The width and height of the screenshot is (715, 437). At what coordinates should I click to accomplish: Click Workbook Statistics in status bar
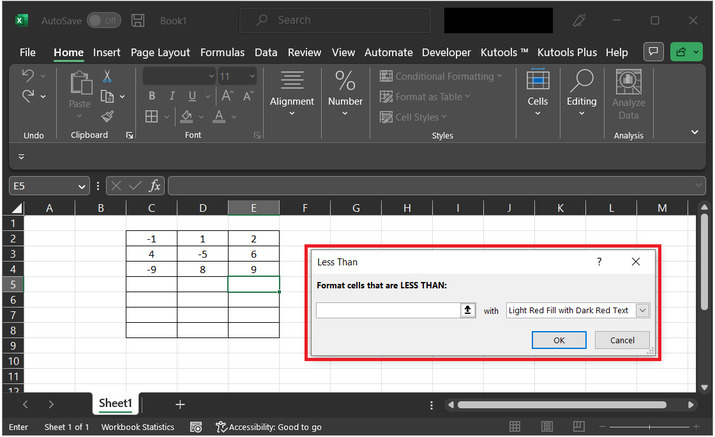(138, 427)
